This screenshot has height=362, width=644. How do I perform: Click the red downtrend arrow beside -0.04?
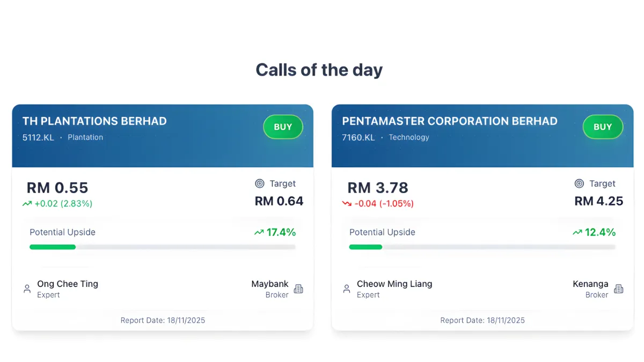point(347,204)
